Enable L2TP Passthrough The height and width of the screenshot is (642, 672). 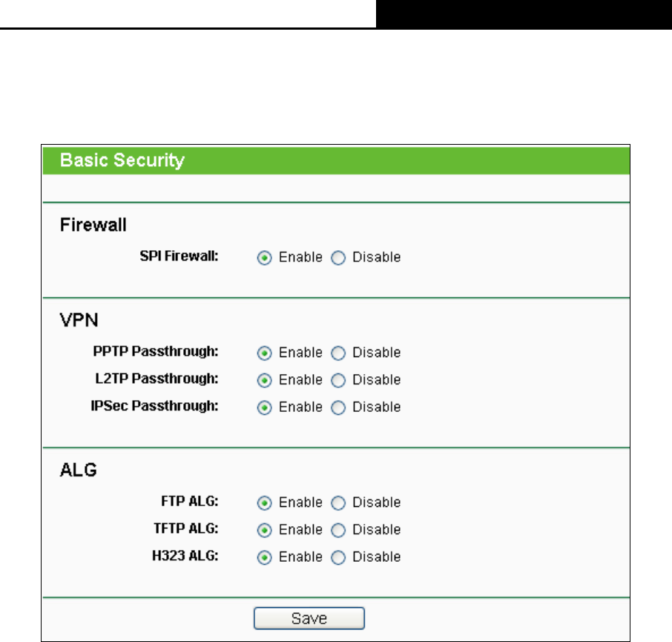(x=265, y=381)
